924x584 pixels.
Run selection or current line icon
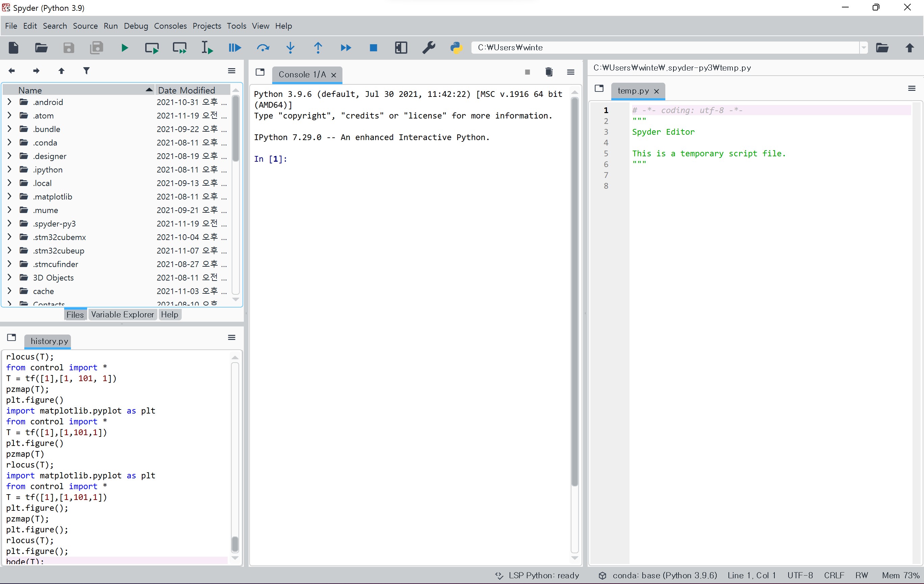pos(207,48)
